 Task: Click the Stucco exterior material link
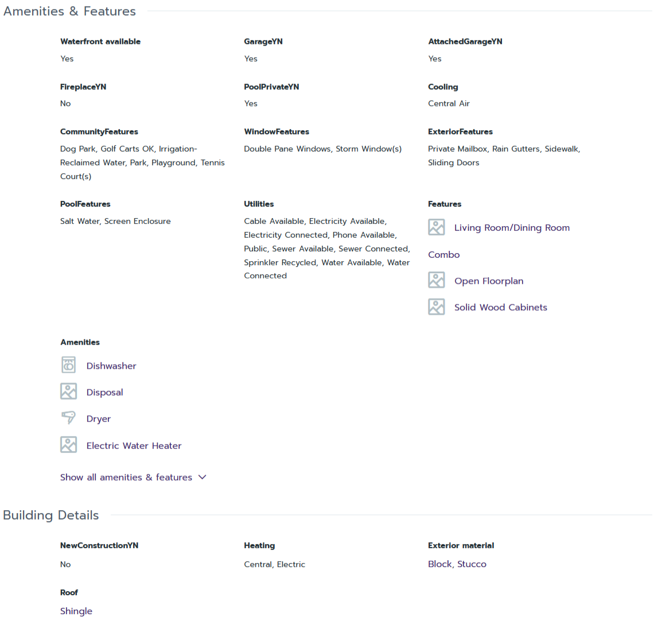pos(472,564)
